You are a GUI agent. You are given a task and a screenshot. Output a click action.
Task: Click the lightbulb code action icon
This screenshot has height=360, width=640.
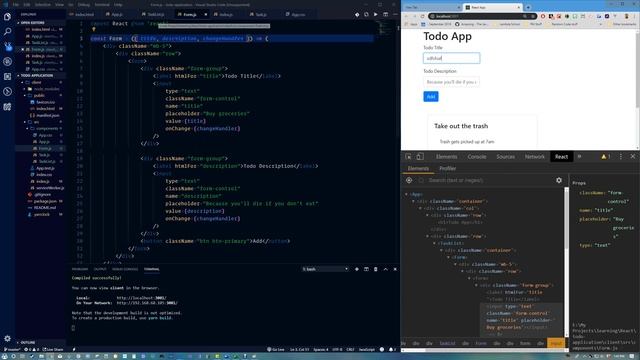pos(93,30)
